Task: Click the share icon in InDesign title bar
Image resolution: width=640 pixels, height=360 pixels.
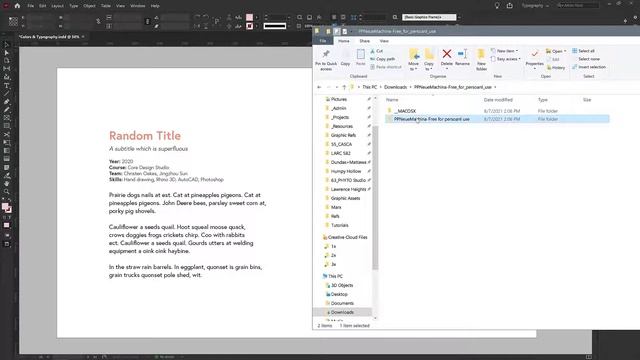Action: click(x=510, y=6)
